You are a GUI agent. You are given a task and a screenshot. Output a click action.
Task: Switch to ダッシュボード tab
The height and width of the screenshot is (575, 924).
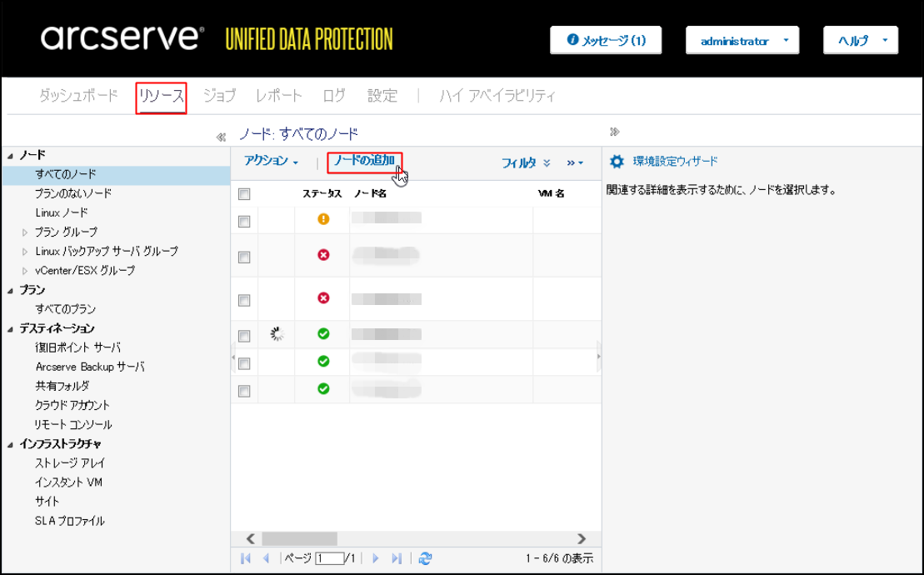tap(78, 96)
